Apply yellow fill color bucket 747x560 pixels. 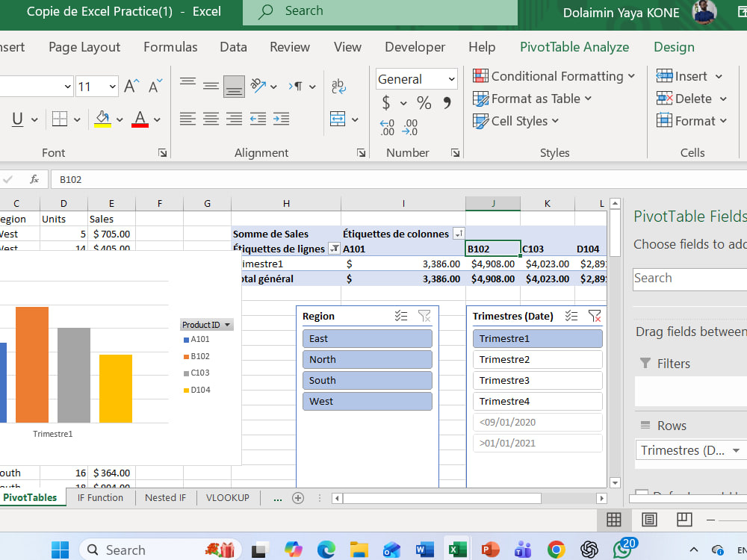[x=102, y=119]
